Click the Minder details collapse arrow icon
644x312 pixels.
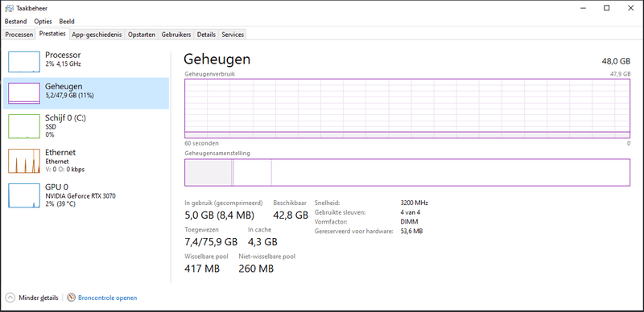coord(10,298)
